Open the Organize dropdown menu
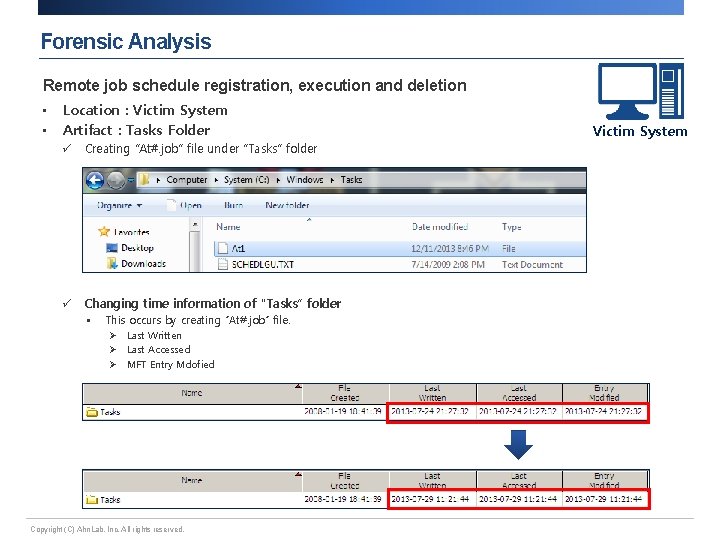Image resolution: width=720 pixels, height=540 pixels. pyautogui.click(x=119, y=205)
